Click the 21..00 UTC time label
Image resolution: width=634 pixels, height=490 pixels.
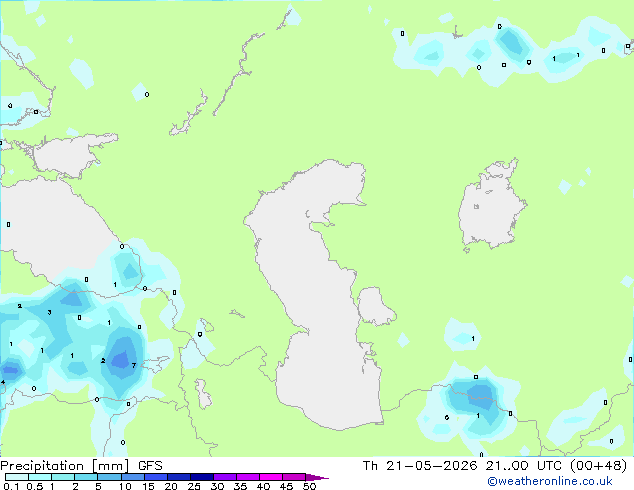click(524, 466)
